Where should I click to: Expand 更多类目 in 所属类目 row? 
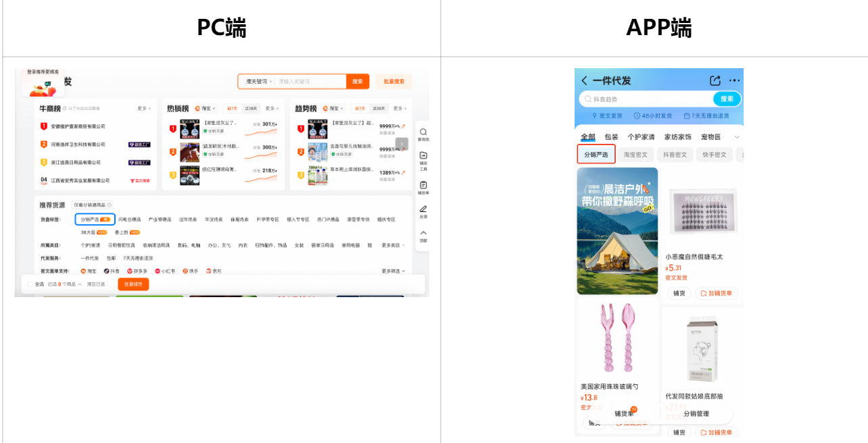(393, 245)
